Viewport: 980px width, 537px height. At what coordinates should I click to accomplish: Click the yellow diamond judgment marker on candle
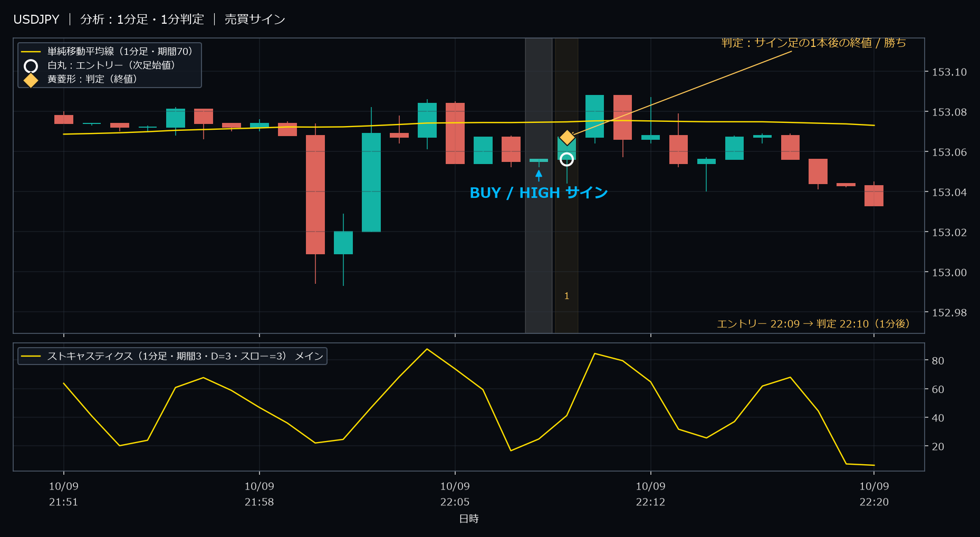567,138
